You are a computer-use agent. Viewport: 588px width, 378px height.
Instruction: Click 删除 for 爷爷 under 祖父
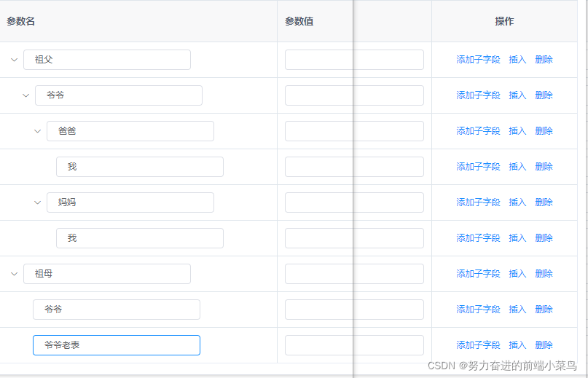click(544, 95)
